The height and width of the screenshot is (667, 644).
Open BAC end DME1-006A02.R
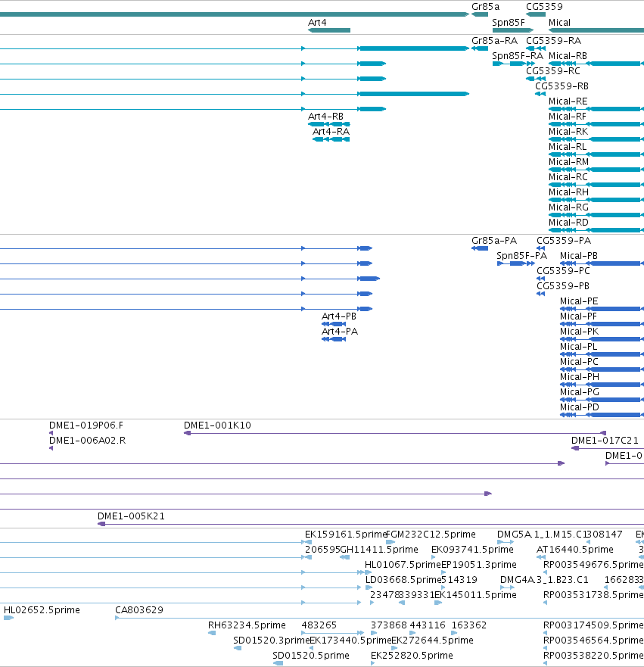point(51,448)
